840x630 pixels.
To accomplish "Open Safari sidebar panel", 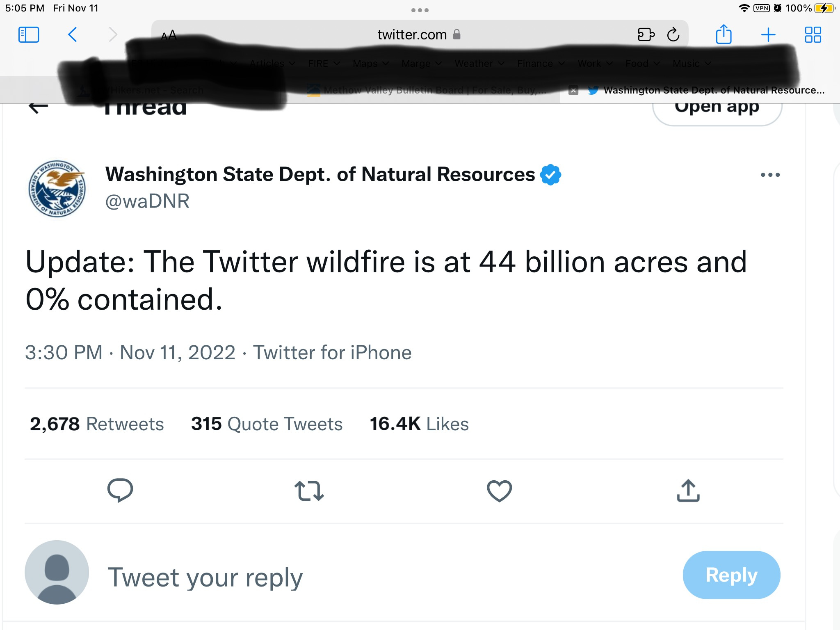I will click(x=29, y=35).
